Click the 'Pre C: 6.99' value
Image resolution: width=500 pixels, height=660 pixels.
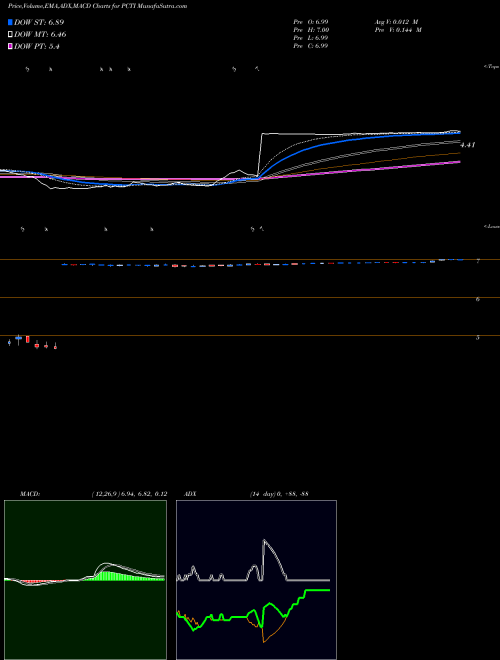tap(311, 46)
